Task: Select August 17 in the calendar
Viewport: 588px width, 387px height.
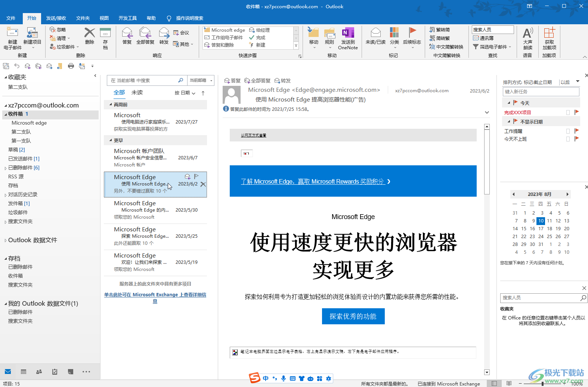Action: [x=541, y=228]
